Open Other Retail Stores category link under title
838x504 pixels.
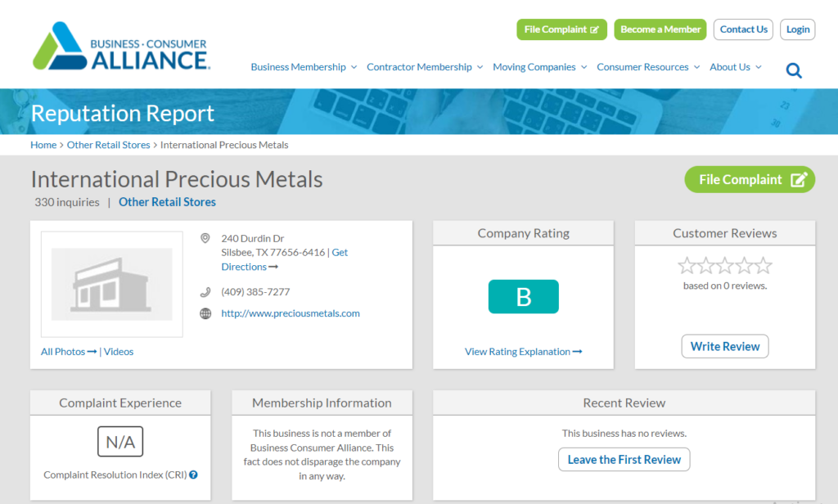point(167,202)
